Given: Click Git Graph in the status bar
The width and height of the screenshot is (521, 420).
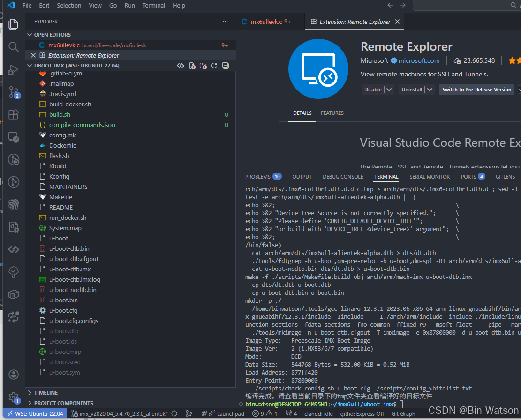Looking at the screenshot, I should 403,414.
